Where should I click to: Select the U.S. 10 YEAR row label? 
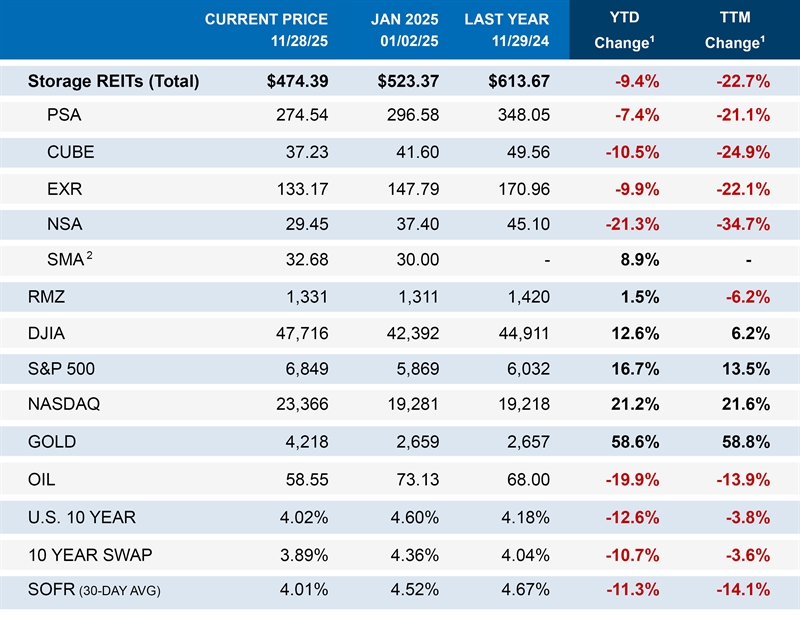click(x=82, y=517)
